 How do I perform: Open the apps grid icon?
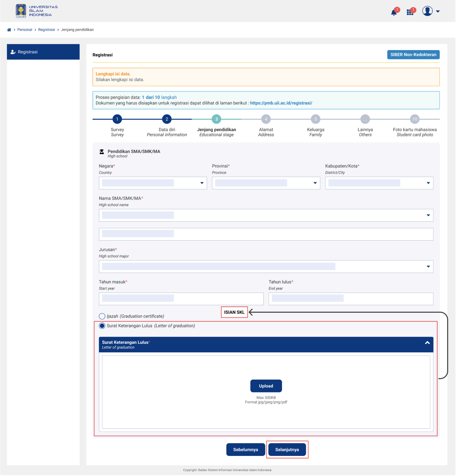point(410,12)
